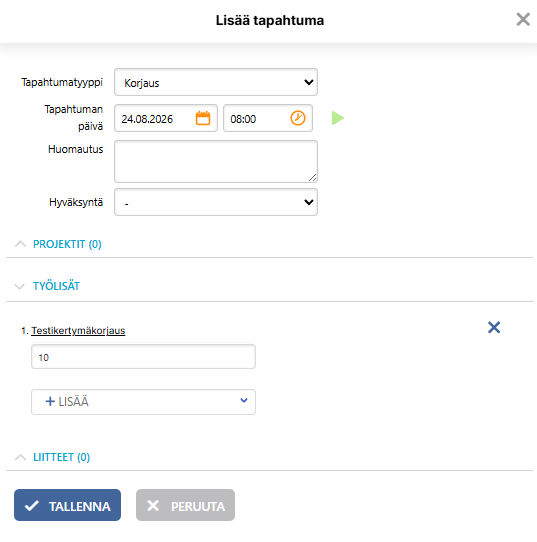This screenshot has width=537, height=542.
Task: Click the X icon on PERUUTA button
Action: [x=153, y=506]
